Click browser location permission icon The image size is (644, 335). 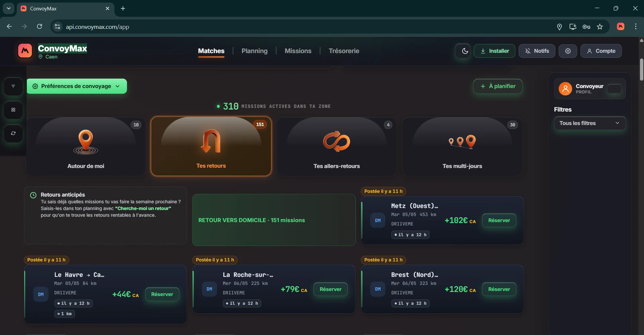(x=559, y=27)
